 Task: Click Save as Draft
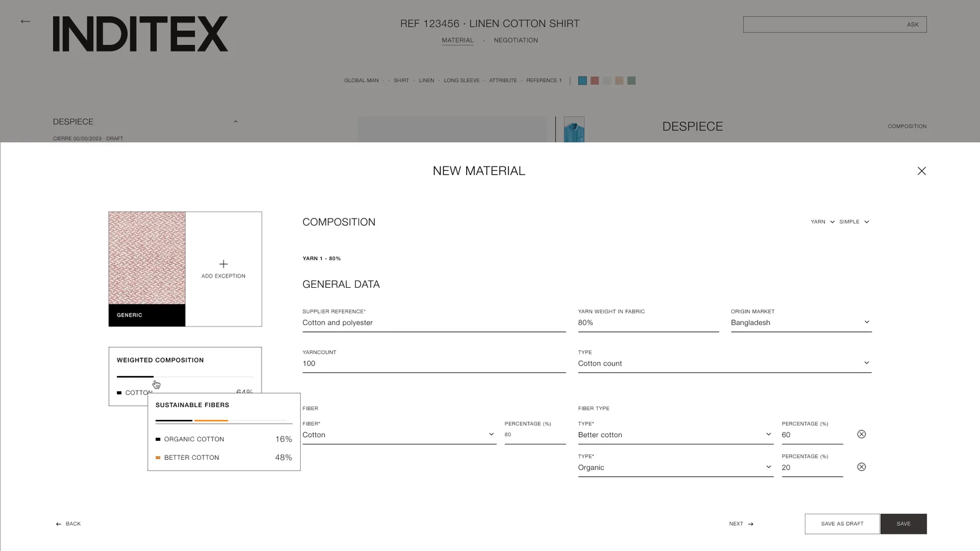842,524
